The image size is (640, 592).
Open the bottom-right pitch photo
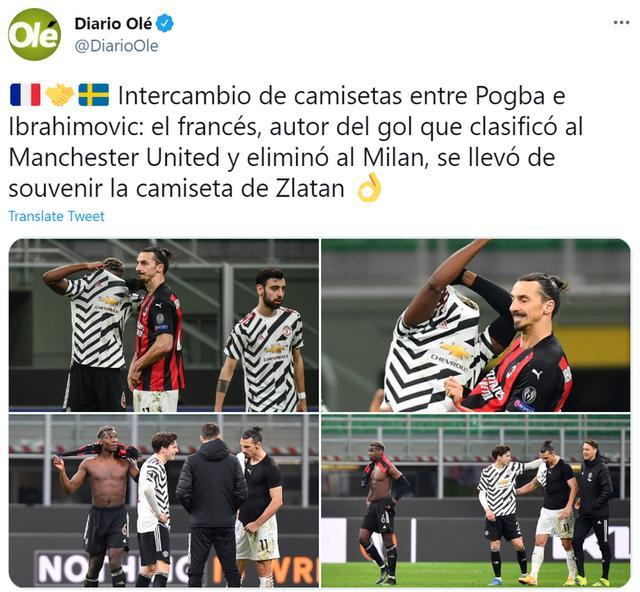[476, 501]
